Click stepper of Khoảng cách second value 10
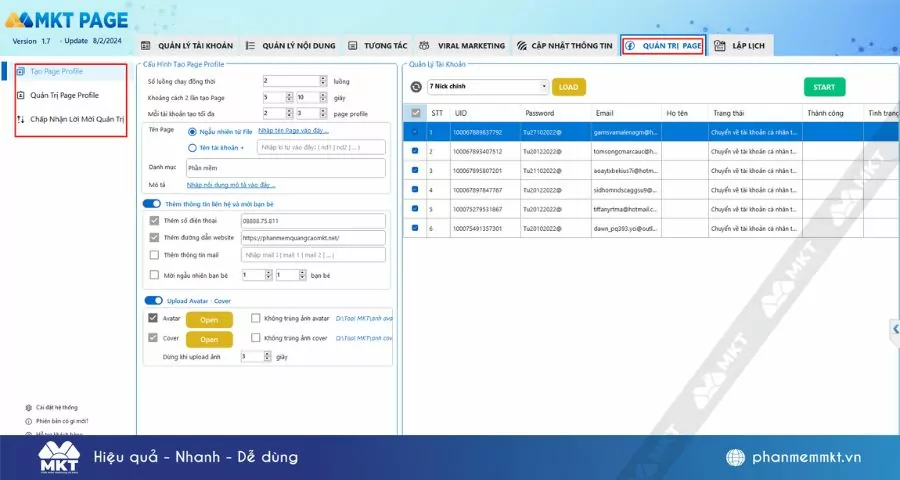The width and height of the screenshot is (900, 480). tap(323, 97)
